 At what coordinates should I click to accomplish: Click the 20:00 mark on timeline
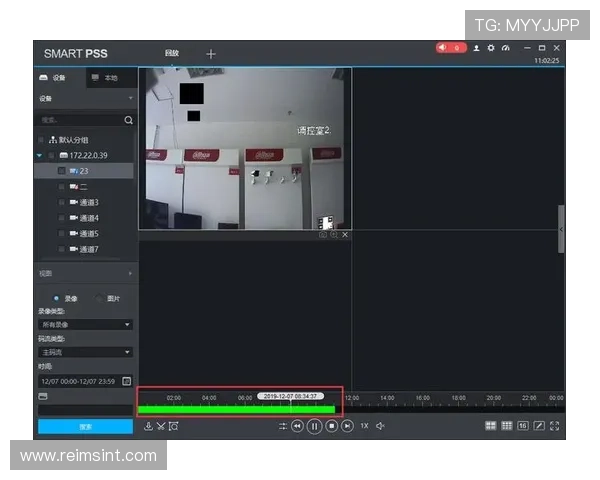(x=494, y=398)
